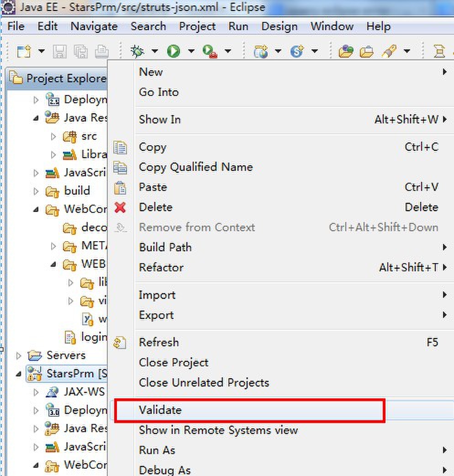Click the Save All toolbar icon

point(81,51)
